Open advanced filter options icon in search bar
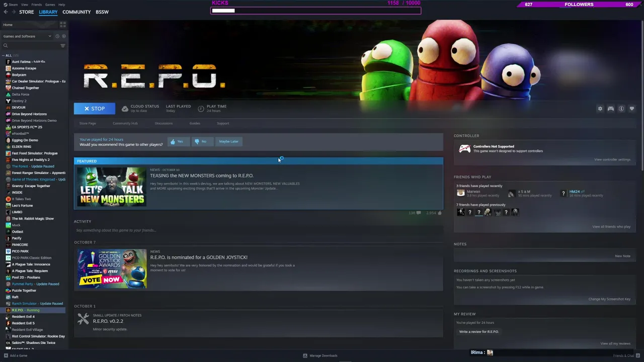 63,46
